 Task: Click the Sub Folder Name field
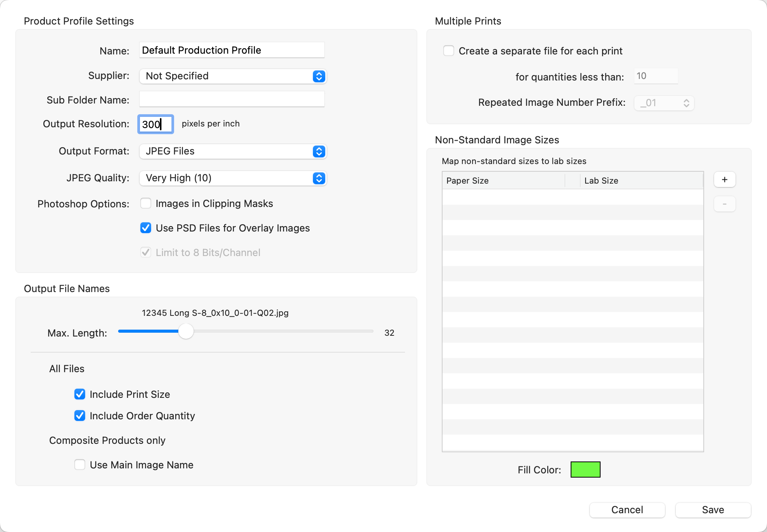pyautogui.click(x=232, y=99)
